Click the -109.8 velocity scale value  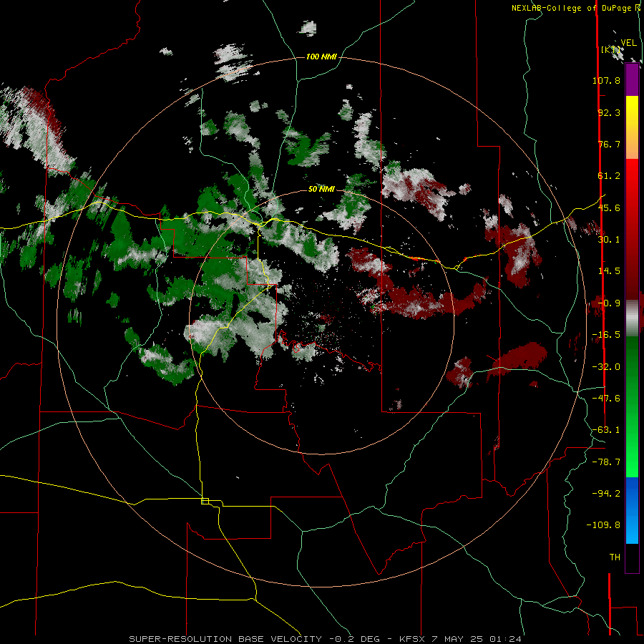point(603,525)
